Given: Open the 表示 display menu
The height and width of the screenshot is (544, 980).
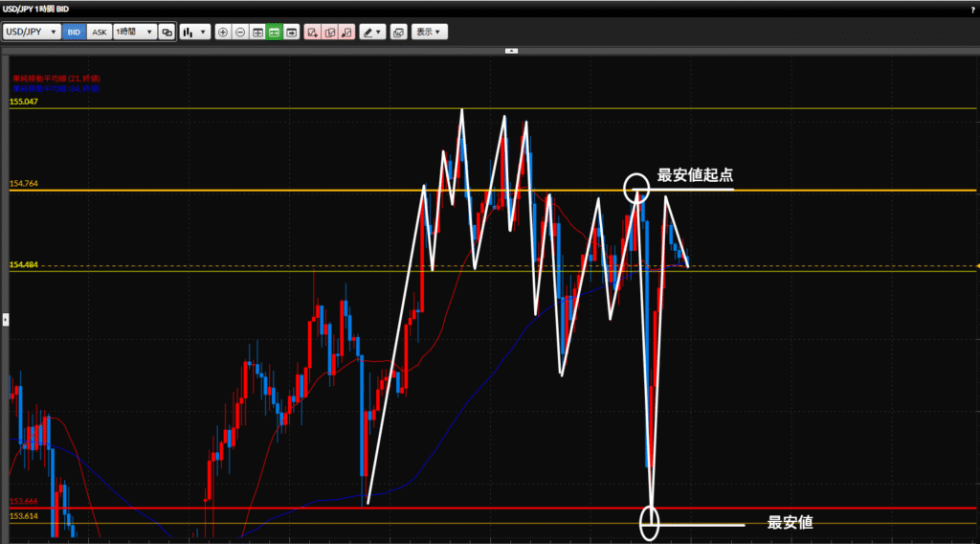Looking at the screenshot, I should [428, 32].
